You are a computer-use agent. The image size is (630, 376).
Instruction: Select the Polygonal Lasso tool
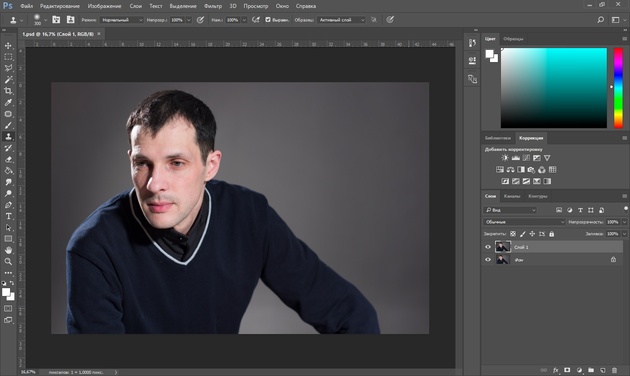[8, 68]
